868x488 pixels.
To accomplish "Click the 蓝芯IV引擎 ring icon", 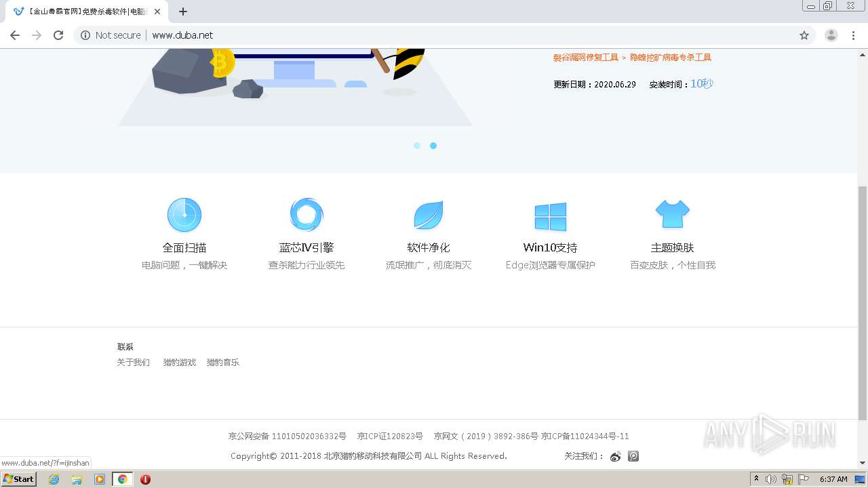I will tap(307, 216).
